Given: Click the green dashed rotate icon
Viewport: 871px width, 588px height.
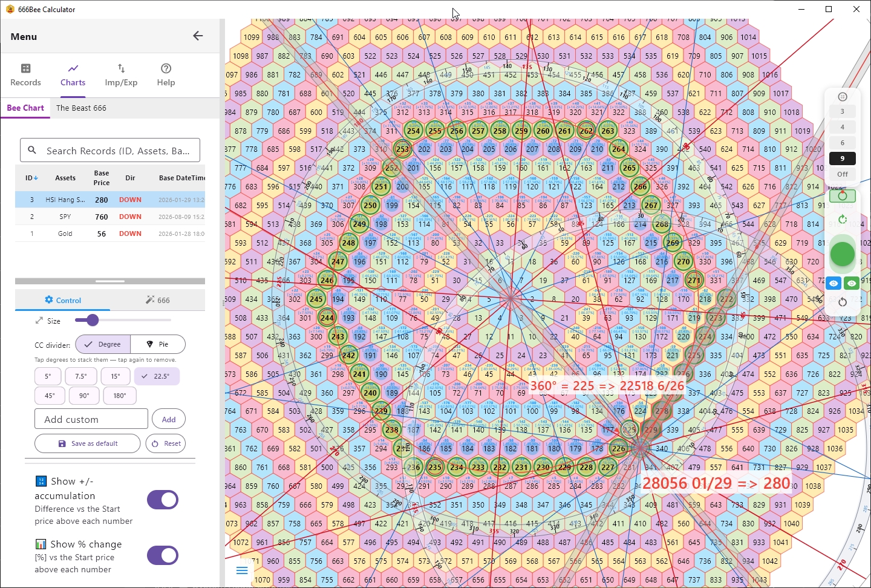Looking at the screenshot, I should pyautogui.click(x=843, y=219).
